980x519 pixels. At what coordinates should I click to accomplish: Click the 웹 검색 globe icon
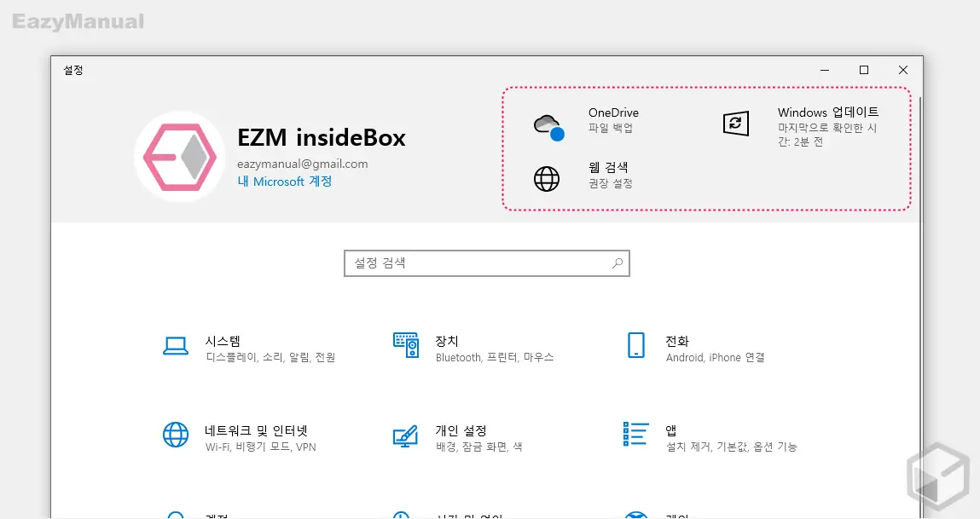pyautogui.click(x=546, y=179)
